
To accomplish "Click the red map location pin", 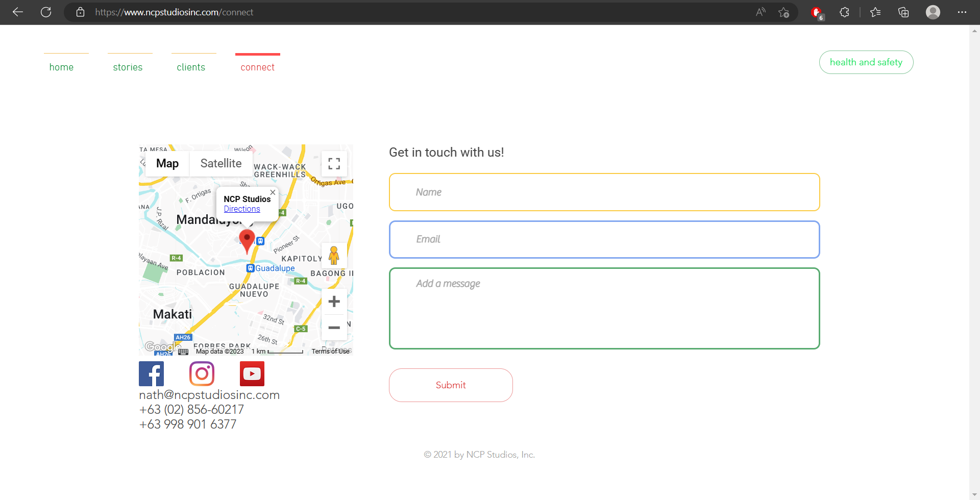I will tap(247, 241).
